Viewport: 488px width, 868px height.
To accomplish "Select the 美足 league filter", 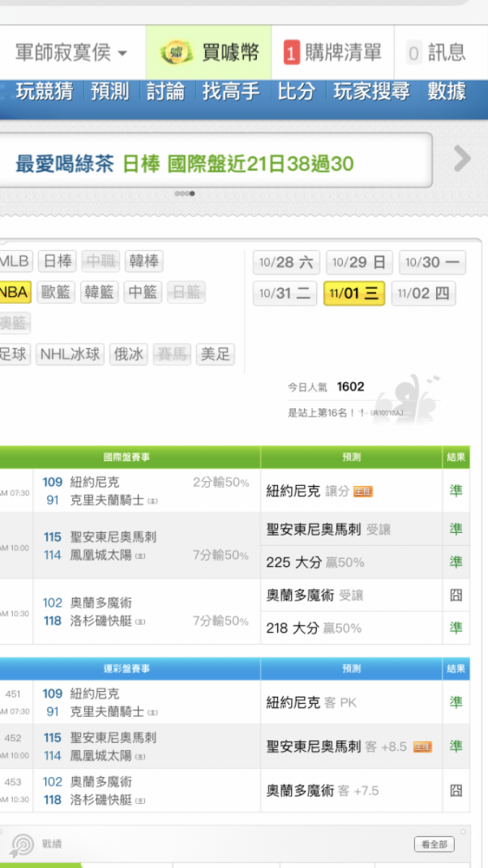I will (x=215, y=354).
